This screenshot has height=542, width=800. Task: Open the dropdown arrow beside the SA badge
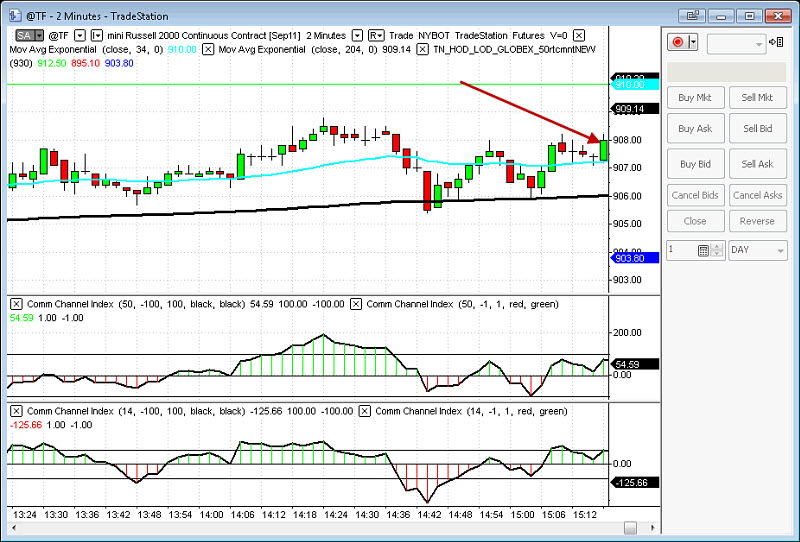click(x=39, y=36)
